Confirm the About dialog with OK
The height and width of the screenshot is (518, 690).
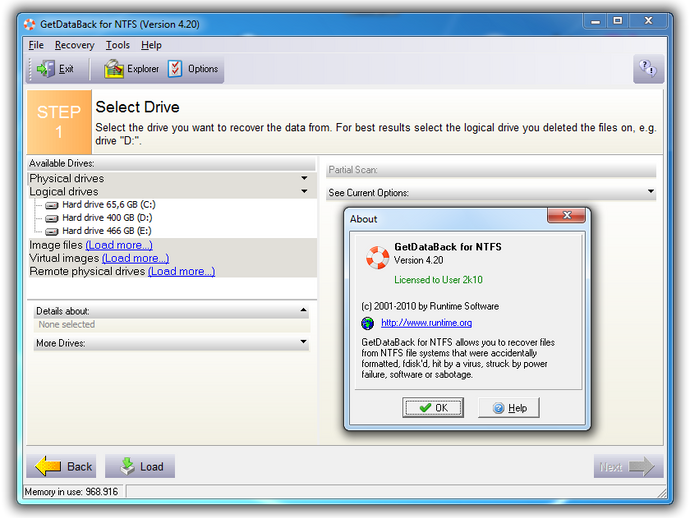coord(433,408)
